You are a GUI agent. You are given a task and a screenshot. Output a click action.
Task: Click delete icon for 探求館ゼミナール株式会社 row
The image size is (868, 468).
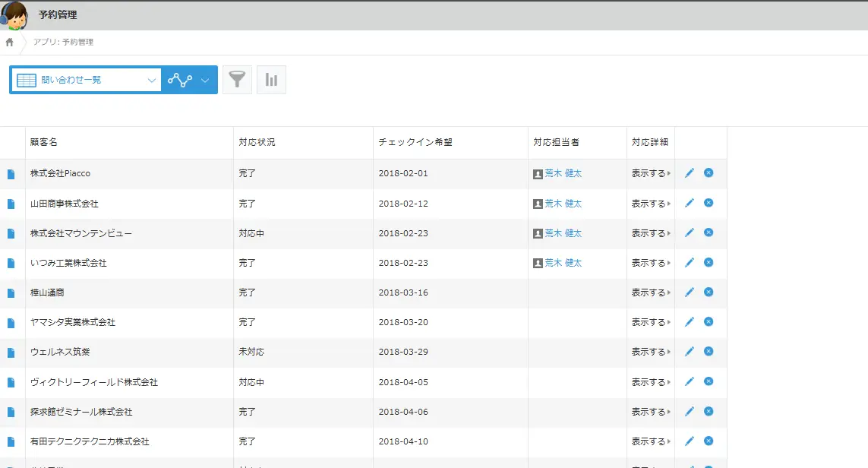point(709,411)
